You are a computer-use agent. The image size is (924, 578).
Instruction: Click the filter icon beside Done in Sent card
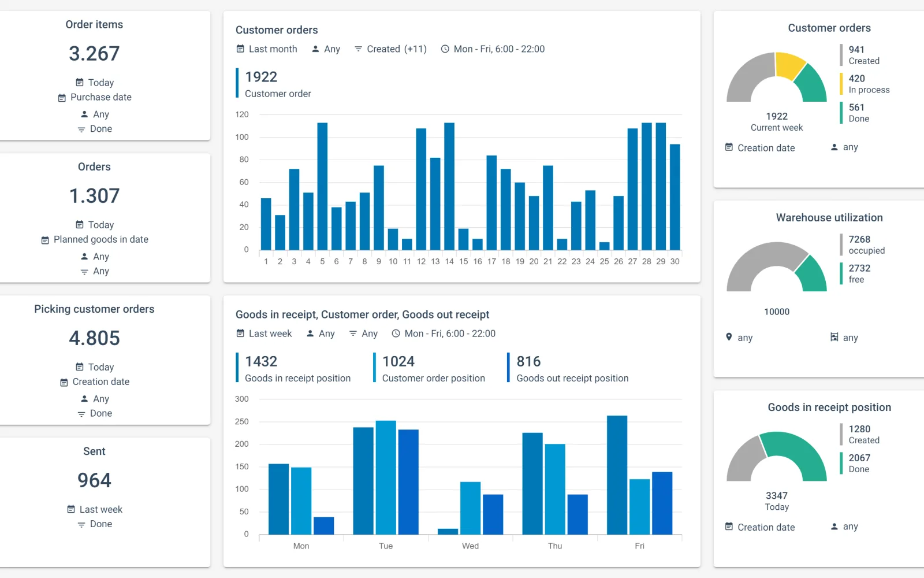coord(81,524)
